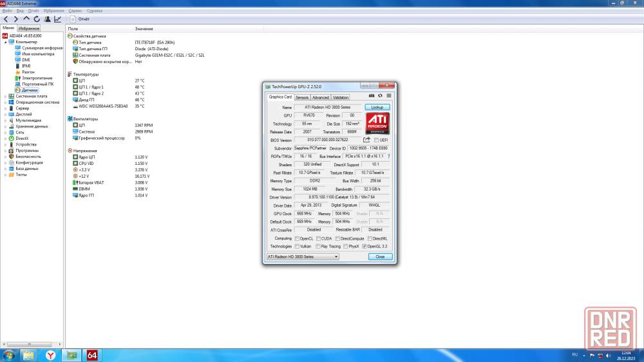Screen dimensions: 644x362
Task: Select IPMI item in the tree
Action: click(26, 66)
